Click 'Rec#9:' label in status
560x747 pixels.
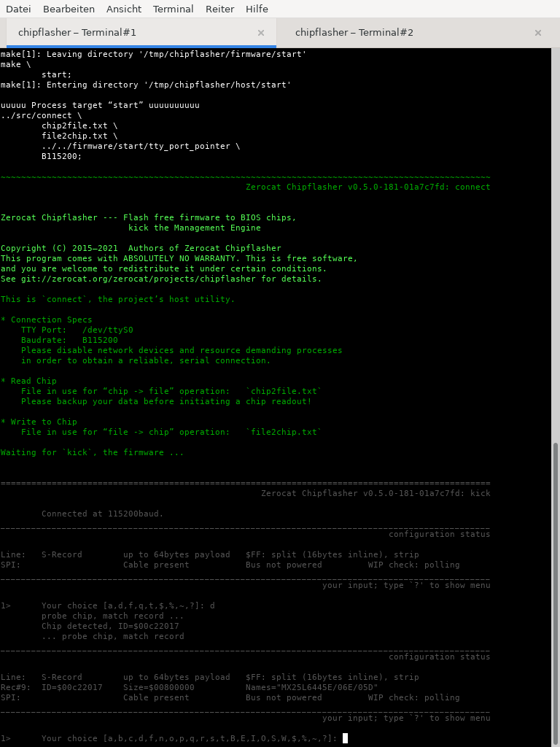16,687
